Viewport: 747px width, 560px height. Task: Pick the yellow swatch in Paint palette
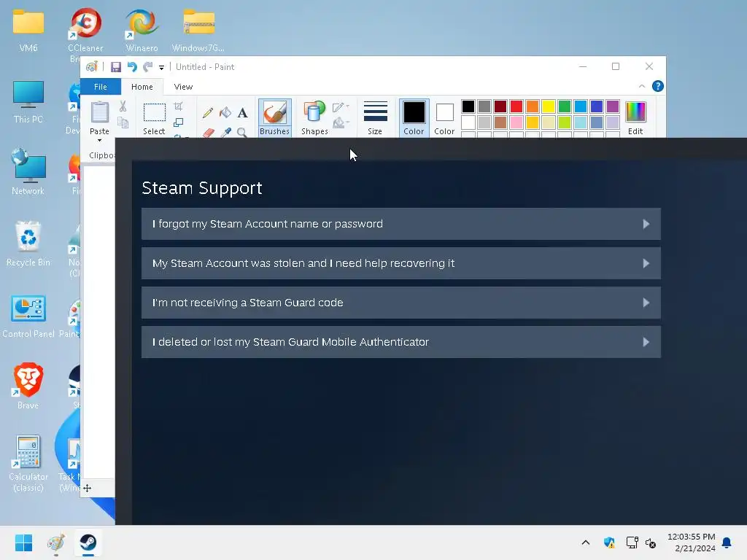pos(549,106)
